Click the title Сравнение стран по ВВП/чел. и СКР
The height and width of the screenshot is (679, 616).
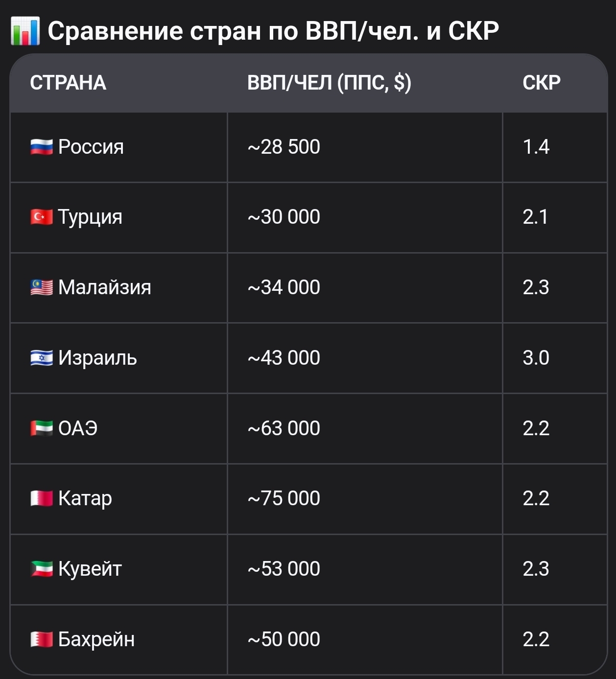273,31
